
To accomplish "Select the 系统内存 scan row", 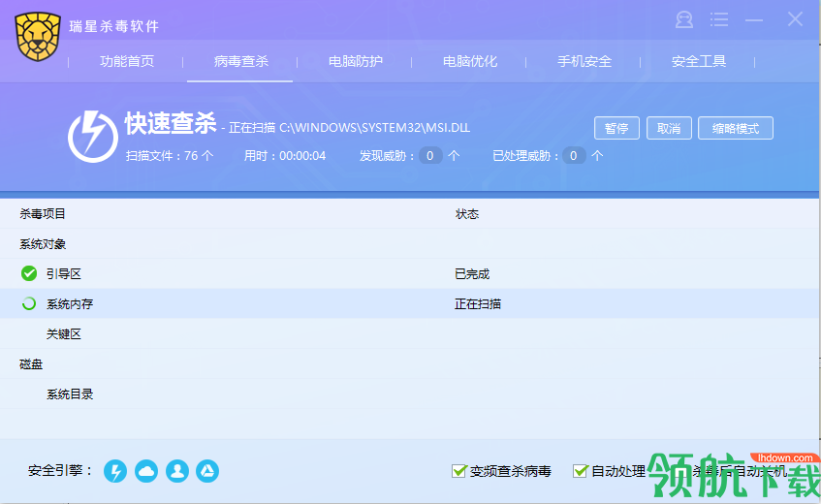I will (x=409, y=303).
